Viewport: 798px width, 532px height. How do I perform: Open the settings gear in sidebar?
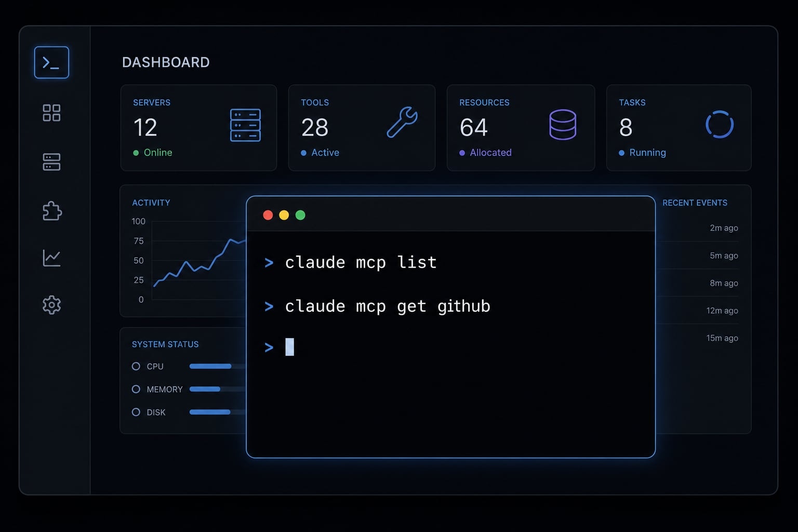click(x=51, y=305)
